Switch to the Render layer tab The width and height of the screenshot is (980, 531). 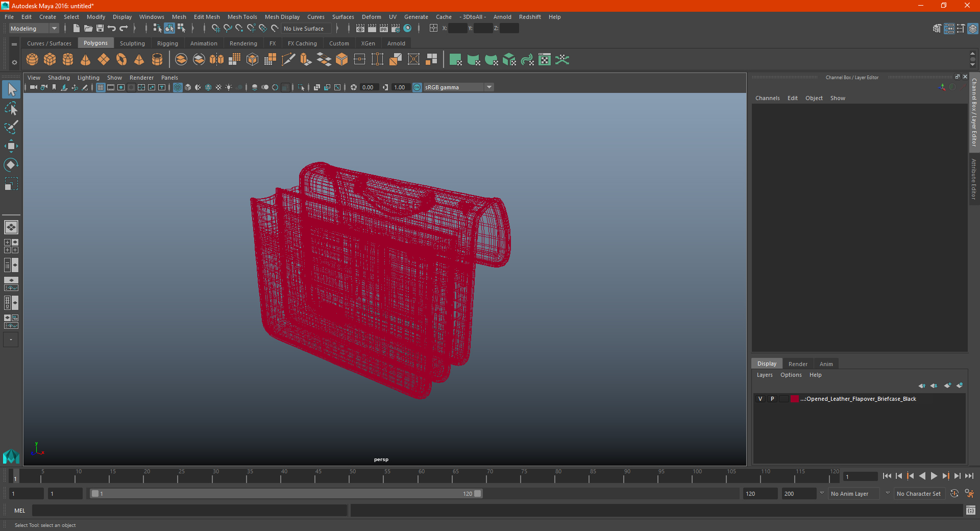pyautogui.click(x=798, y=364)
